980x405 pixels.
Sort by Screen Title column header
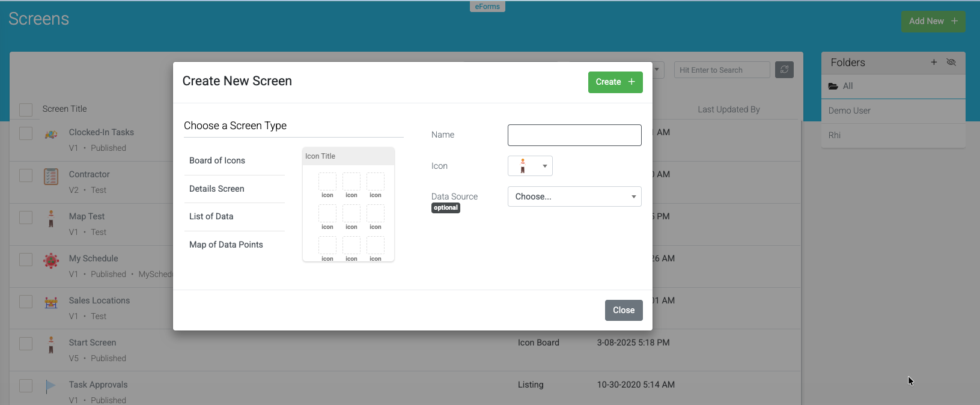point(64,109)
